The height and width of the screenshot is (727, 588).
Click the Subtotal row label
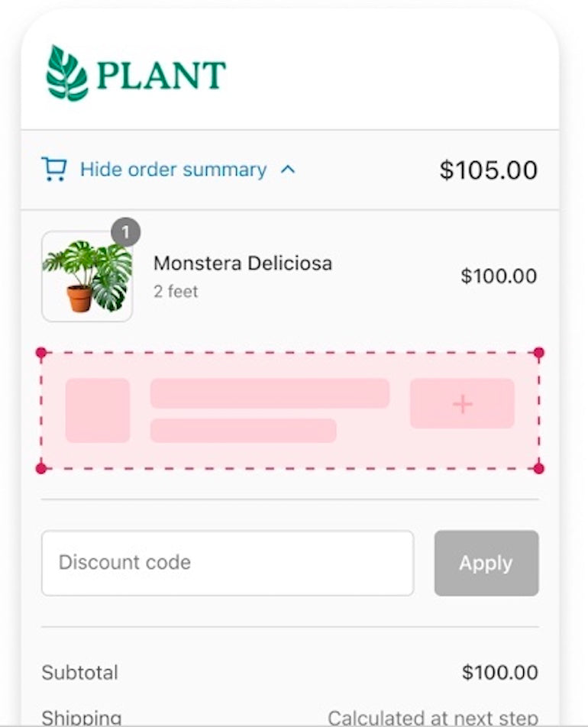79,673
